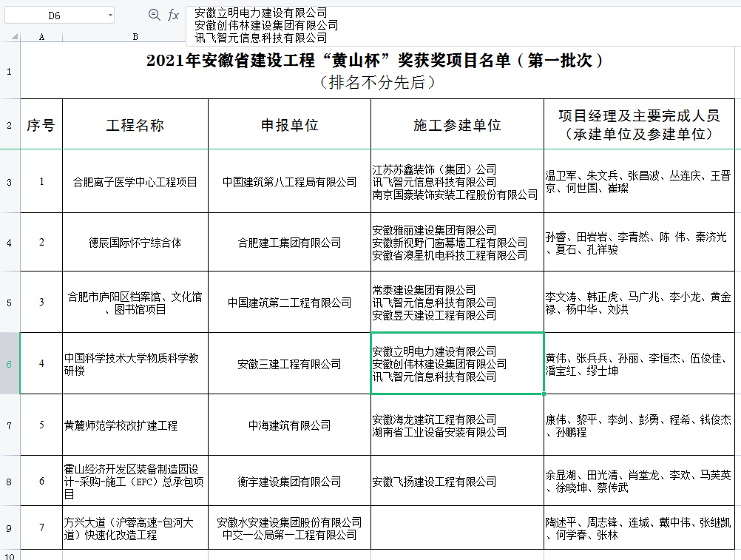Expand the Name Box dropdown arrow
The width and height of the screenshot is (741, 560).
pos(109,15)
